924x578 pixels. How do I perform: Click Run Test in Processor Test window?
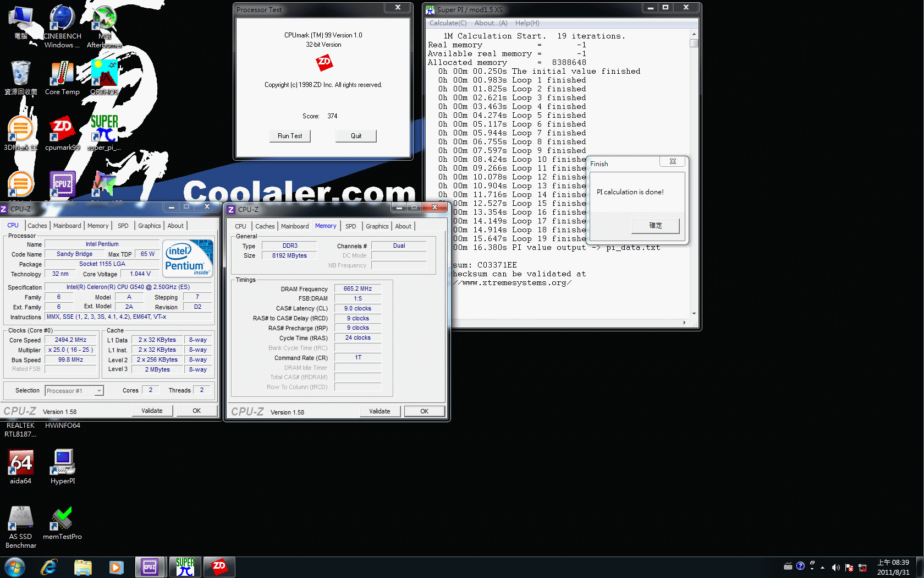click(x=290, y=136)
